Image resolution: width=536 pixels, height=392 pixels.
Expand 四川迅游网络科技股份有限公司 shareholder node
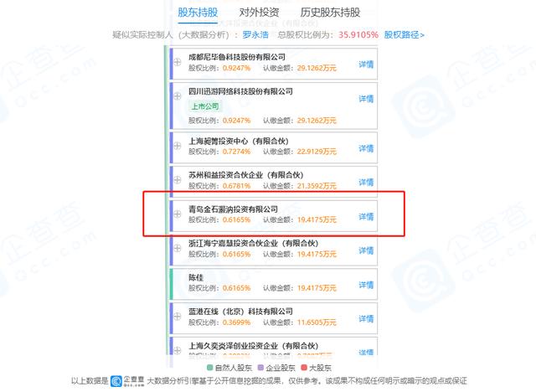coord(177,95)
